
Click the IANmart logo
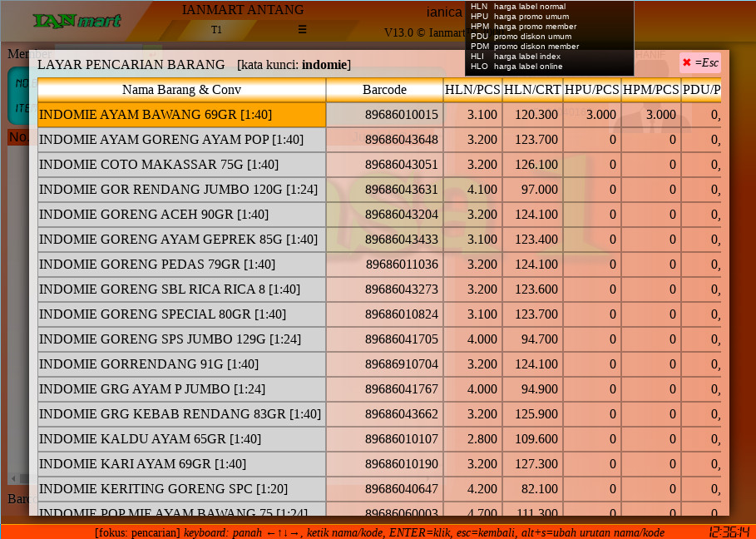[77, 21]
